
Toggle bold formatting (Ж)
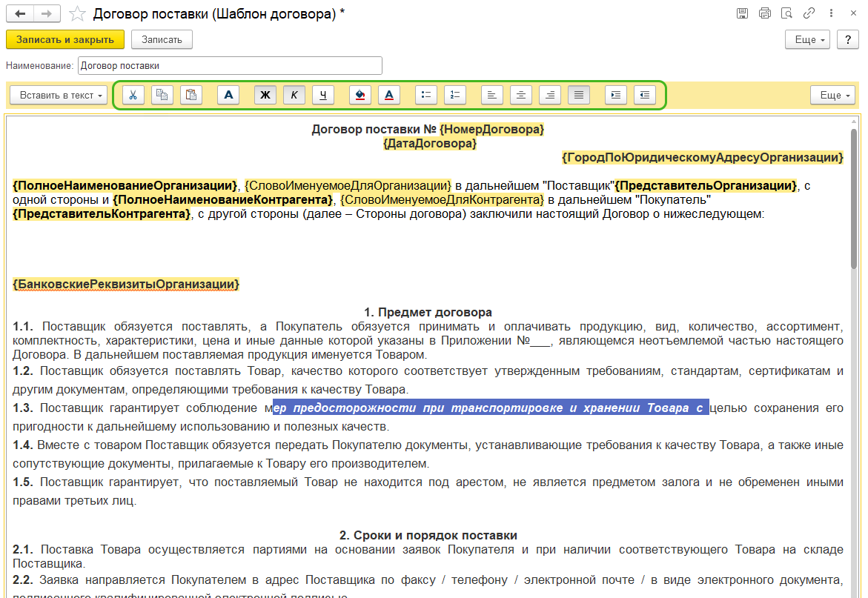265,95
